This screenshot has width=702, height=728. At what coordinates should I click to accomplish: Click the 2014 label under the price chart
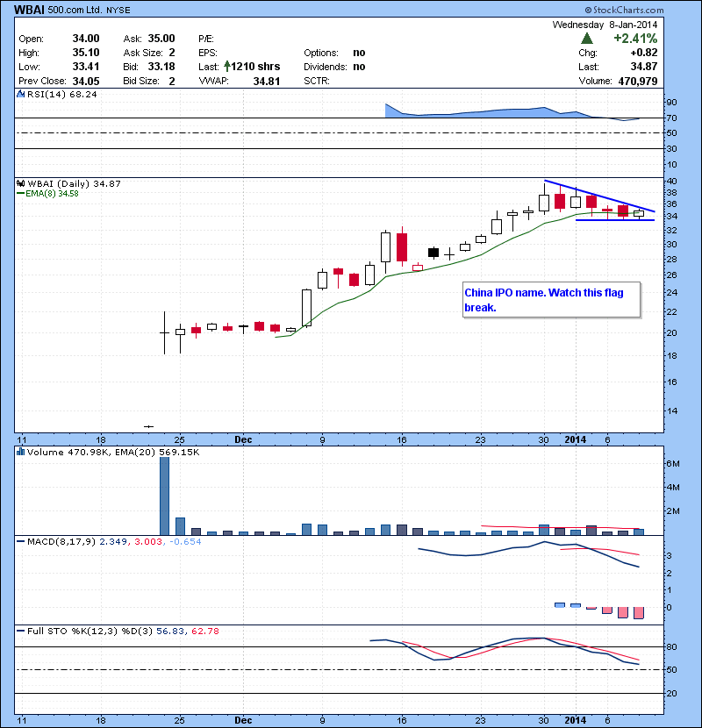pos(575,439)
